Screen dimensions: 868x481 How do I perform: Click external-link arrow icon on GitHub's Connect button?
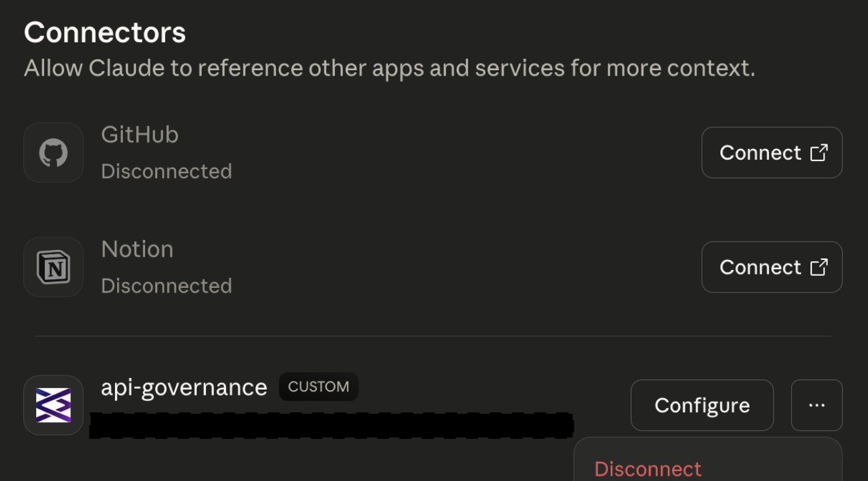pos(819,153)
